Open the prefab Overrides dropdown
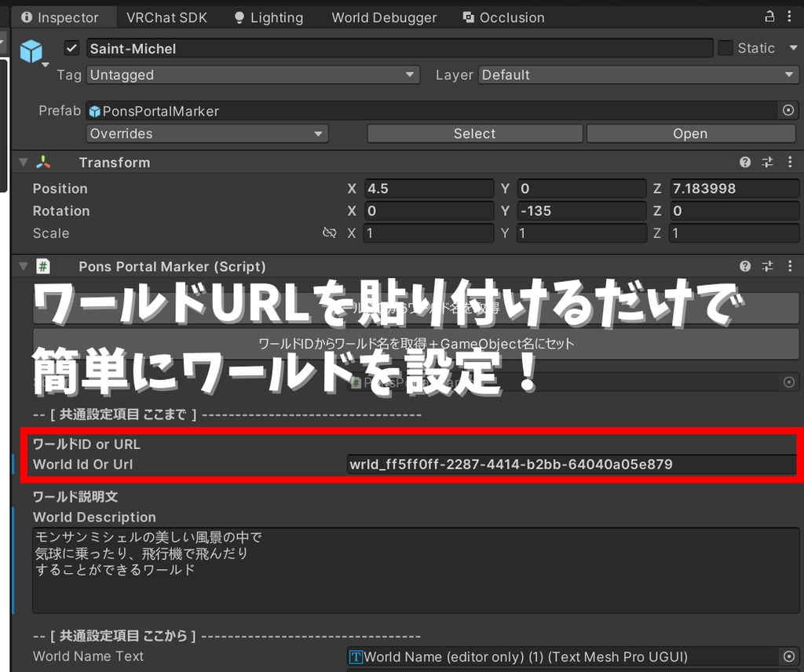This screenshot has height=672, width=804. coord(206,133)
